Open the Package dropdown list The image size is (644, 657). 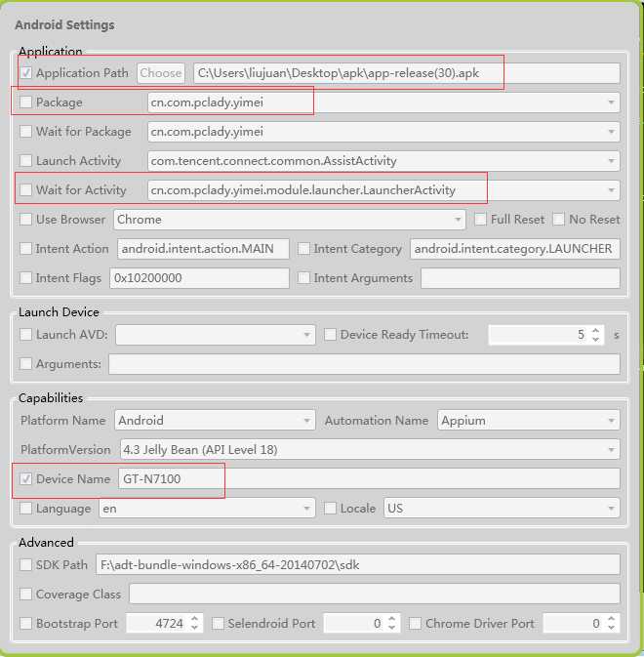click(x=611, y=103)
